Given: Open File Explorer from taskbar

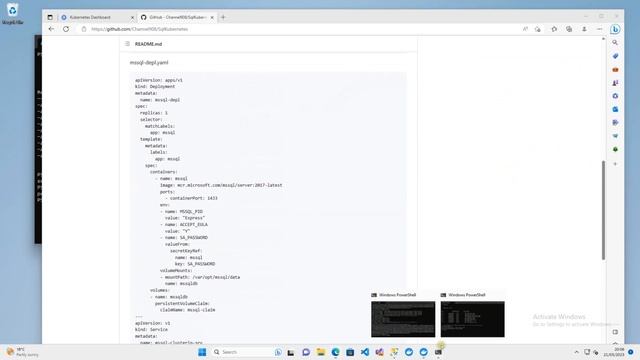Looking at the screenshot, I should (x=321, y=352).
